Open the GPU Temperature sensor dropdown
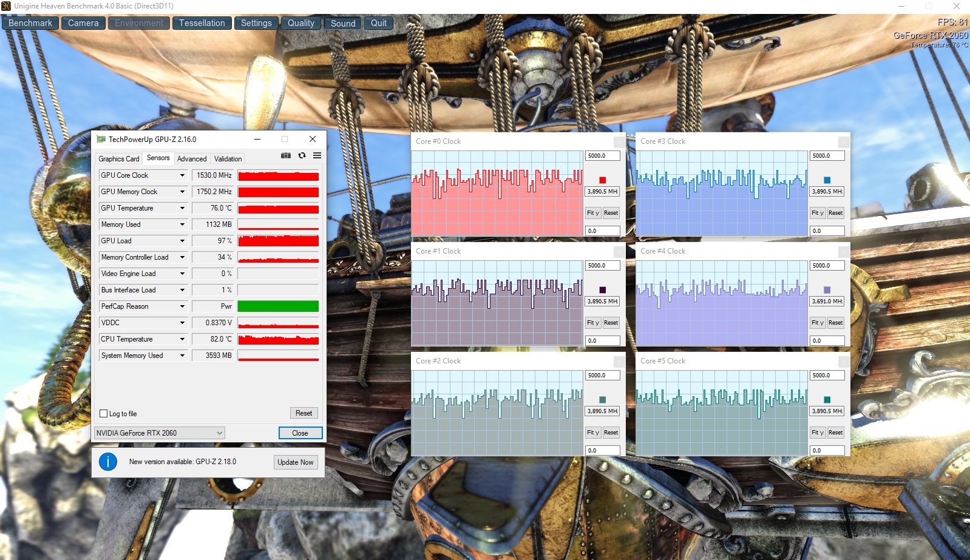 click(182, 208)
